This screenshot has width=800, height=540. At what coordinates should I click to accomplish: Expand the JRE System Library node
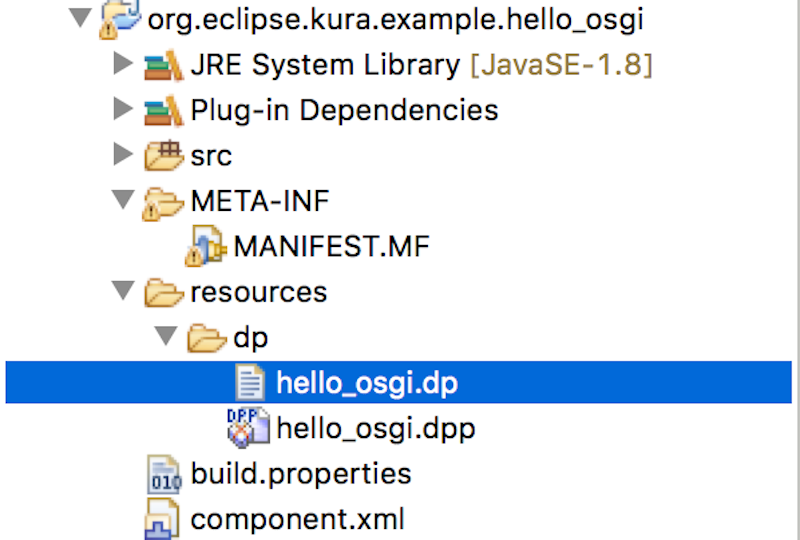click(123, 62)
